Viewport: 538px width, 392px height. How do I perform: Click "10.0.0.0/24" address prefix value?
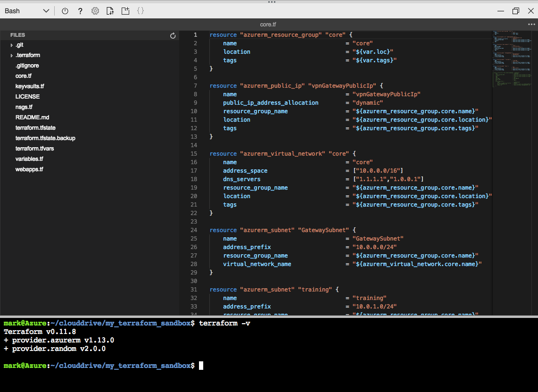click(x=375, y=247)
